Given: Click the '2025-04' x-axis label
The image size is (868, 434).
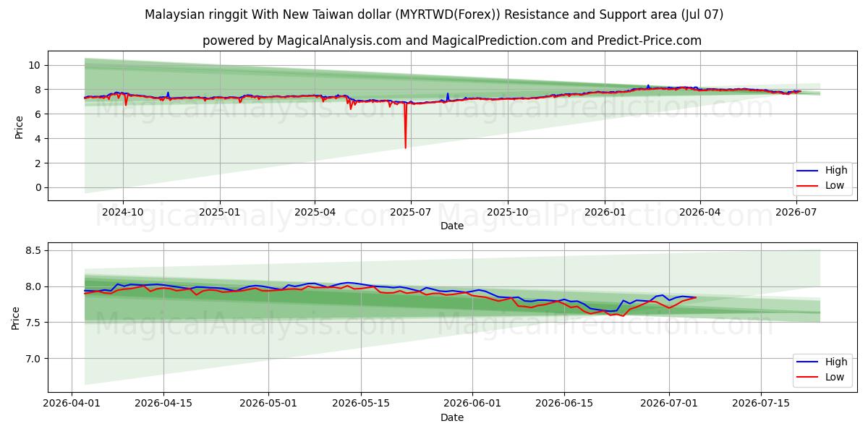Looking at the screenshot, I should click(315, 212).
